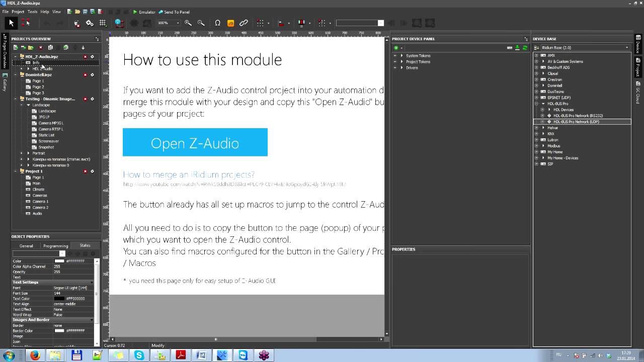Viewport: 644px width, 362px height.
Task: Save project with floppy disk icon
Action: click(85, 12)
